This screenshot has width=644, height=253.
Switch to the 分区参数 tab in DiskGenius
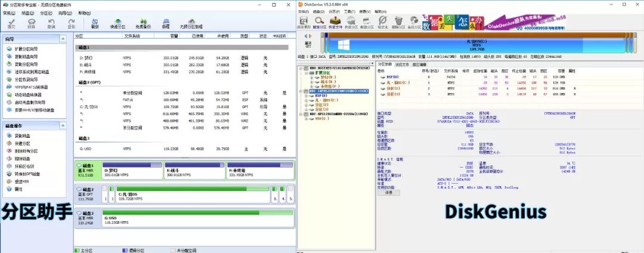[385, 64]
